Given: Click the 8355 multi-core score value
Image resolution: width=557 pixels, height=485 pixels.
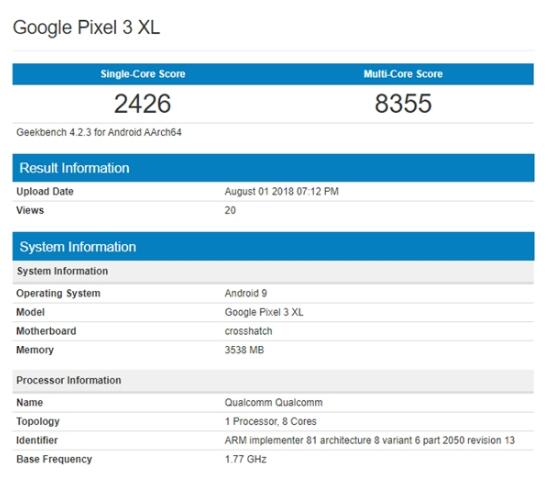Looking at the screenshot, I should click(x=403, y=103).
